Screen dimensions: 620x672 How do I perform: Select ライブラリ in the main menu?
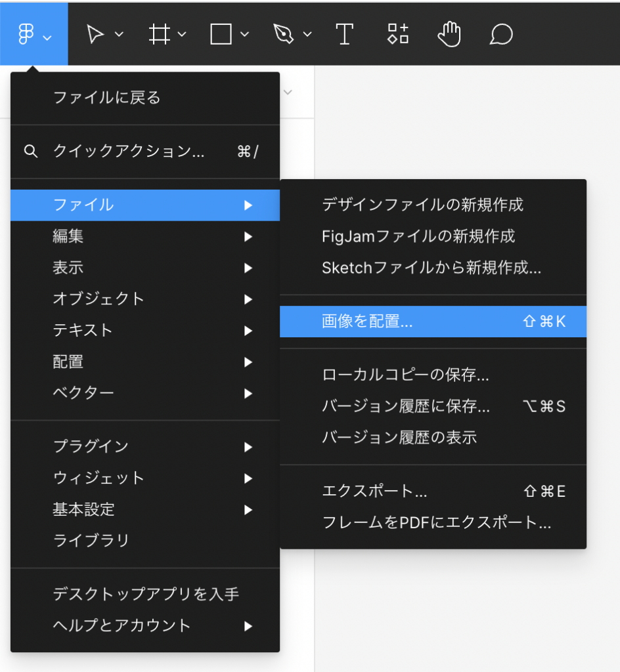pyautogui.click(x=91, y=541)
